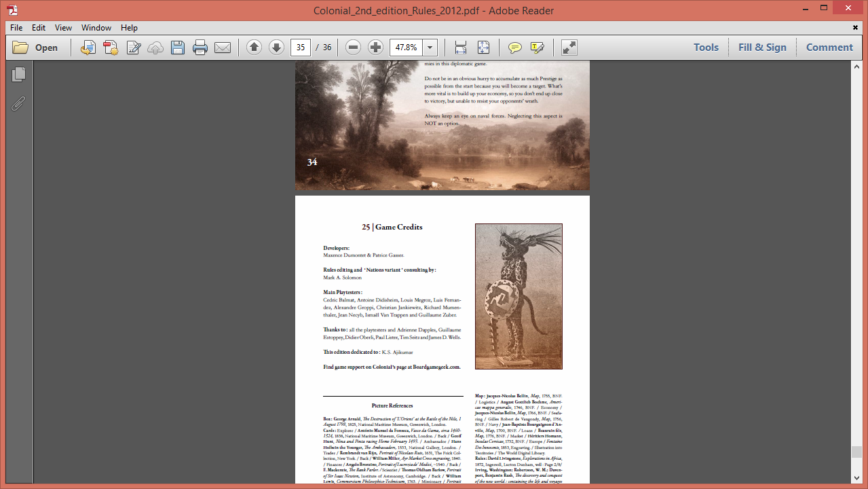
Task: Open the zoom level dropdown arrow
Action: pyautogui.click(x=430, y=48)
